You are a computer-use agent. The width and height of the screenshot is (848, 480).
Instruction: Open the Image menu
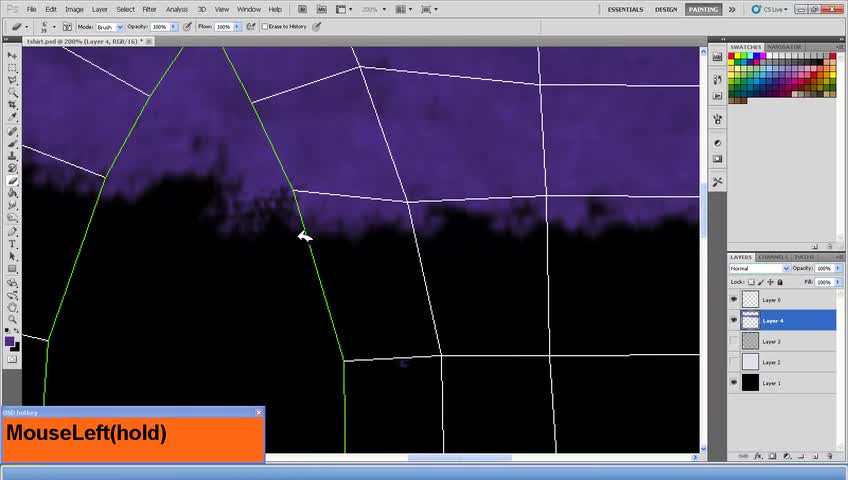[x=74, y=9]
